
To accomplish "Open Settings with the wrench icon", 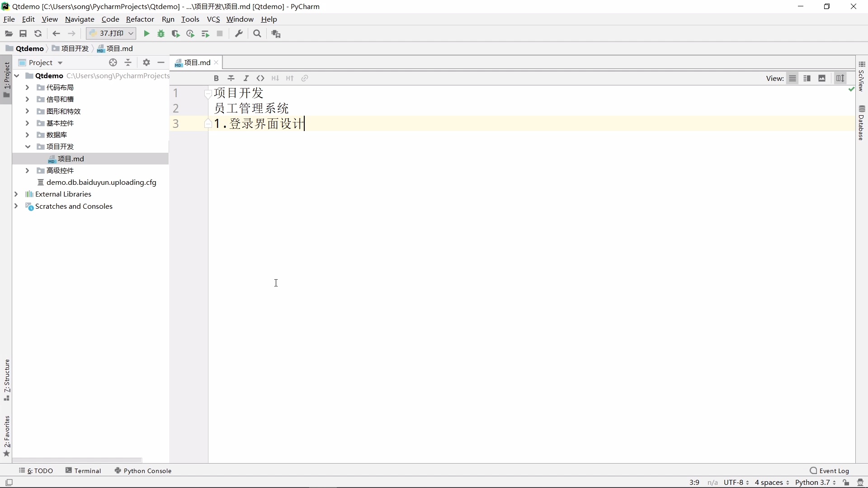I will [x=239, y=33].
